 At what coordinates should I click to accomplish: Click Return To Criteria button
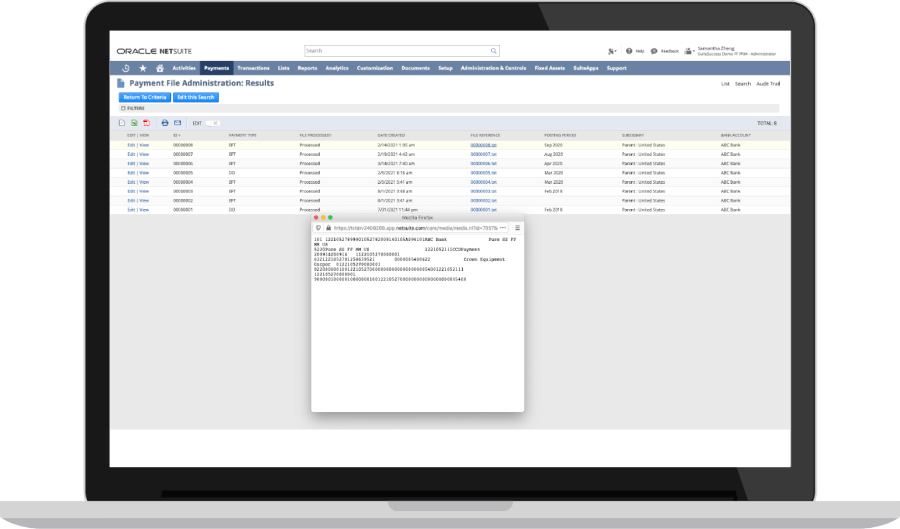(145, 98)
